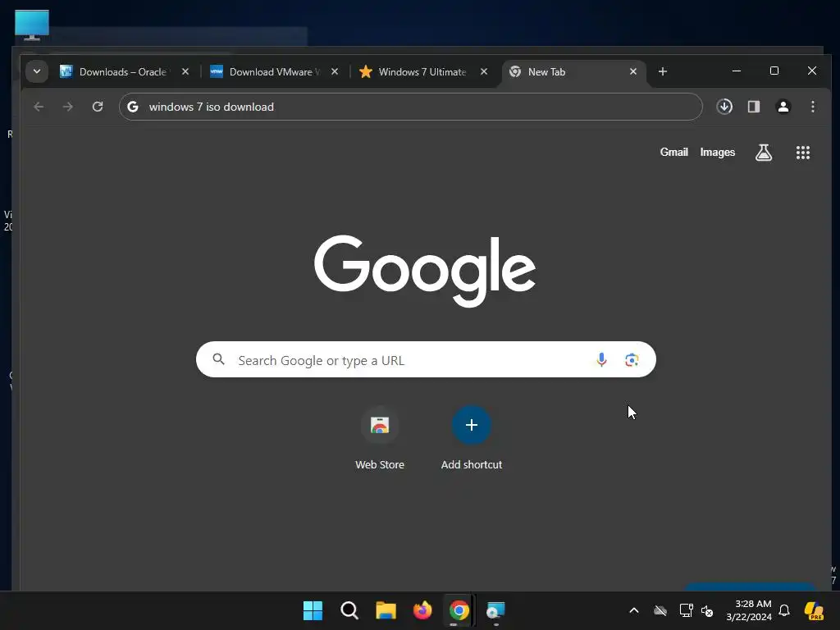Open Search Labs flask icon
The image size is (840, 630).
[x=764, y=153]
